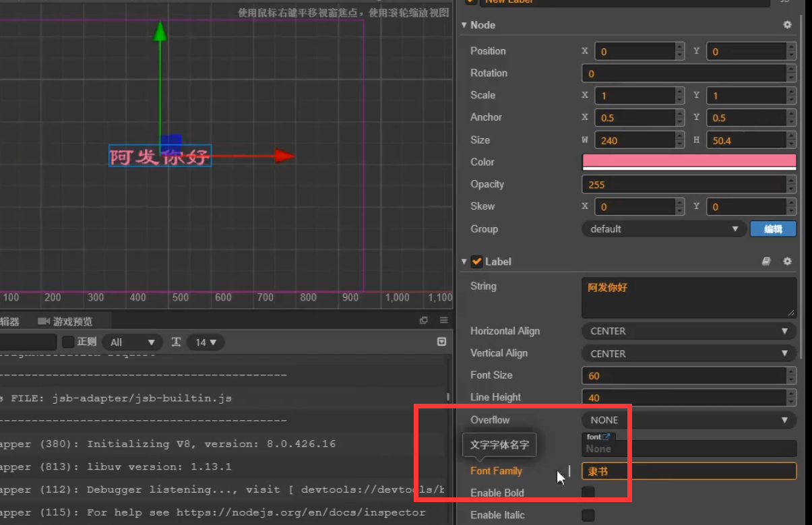Image resolution: width=812 pixels, height=525 pixels.
Task: Open the Vertical Align dropdown
Action: tap(689, 353)
